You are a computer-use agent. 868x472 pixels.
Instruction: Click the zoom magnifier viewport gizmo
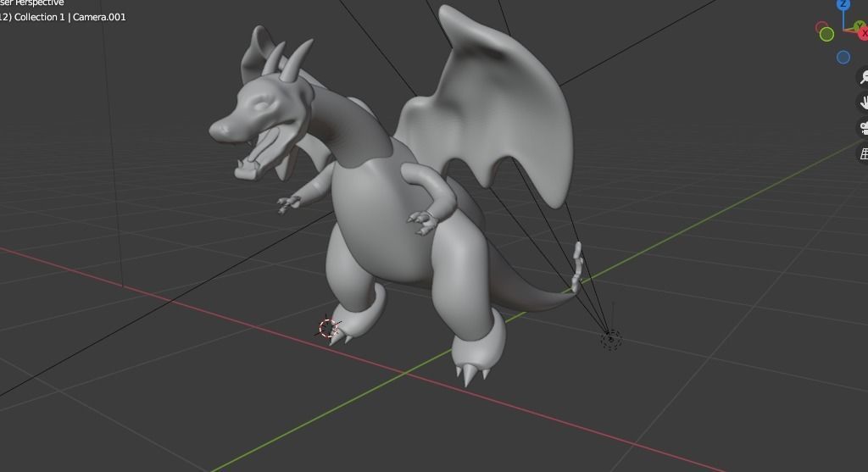(863, 77)
